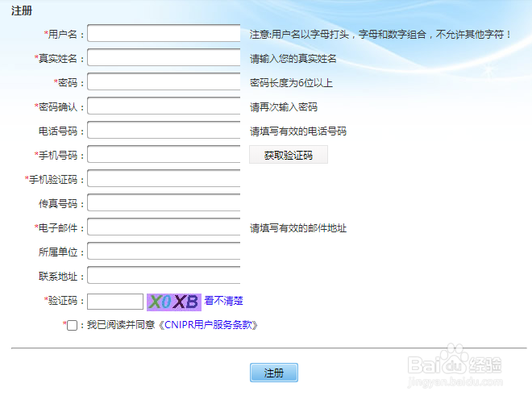Screen dimensions: 532x400
Task: Click the 所属单位 input field
Action: click(x=164, y=252)
